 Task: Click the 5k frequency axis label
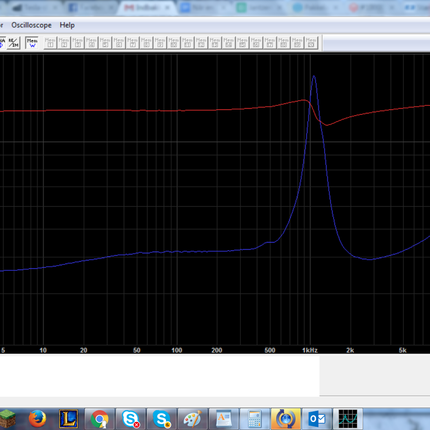403,350
